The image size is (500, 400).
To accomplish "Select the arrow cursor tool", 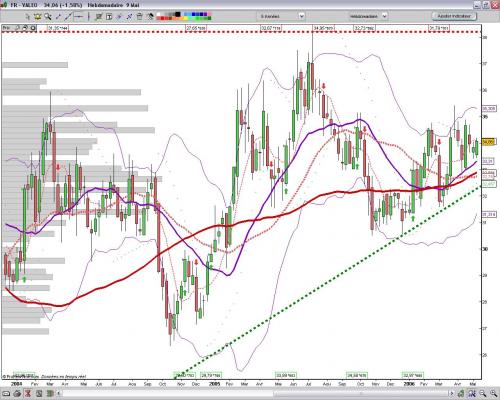I will (28, 16).
